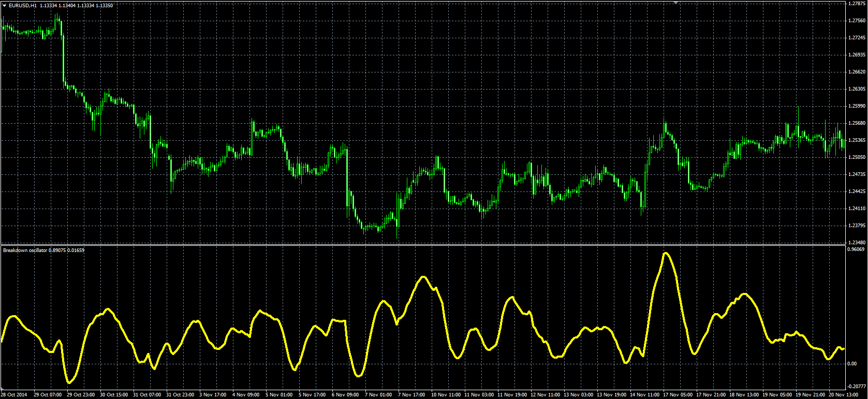Screen dimensions: 868x399
Task: Click the 17 Nov 05:00 time label
Action: [678, 395]
